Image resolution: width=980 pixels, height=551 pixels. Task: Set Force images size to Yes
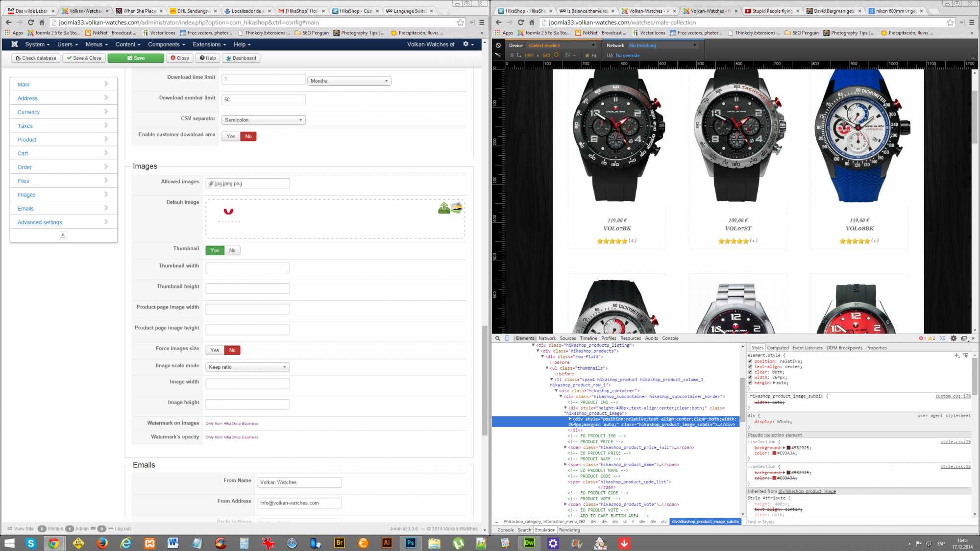[215, 350]
